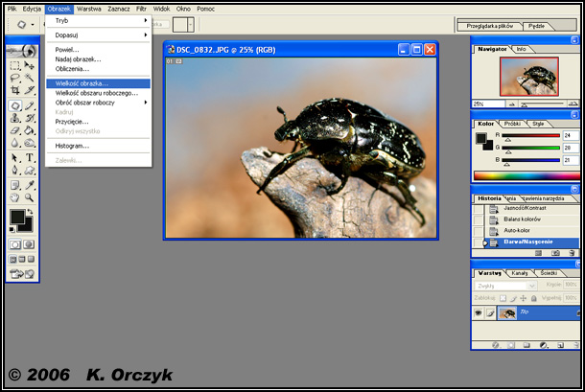
Task: Click the Navigator beetle thumbnail preview
Action: 528,76
